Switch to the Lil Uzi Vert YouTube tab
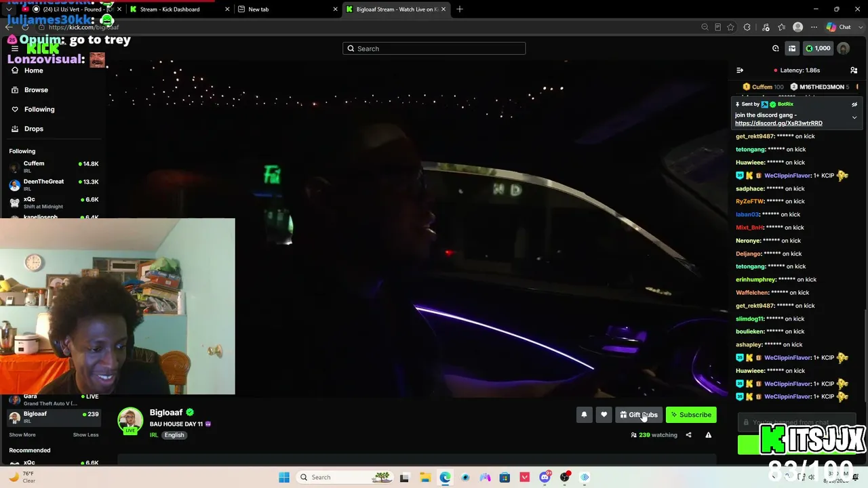Screen dimensions: 868x488 coord(71,9)
